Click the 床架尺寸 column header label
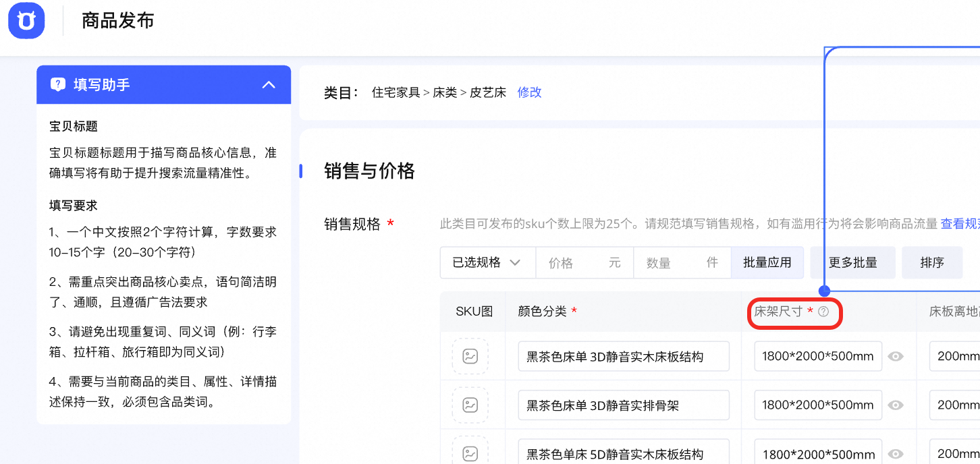This screenshot has height=464, width=980. [x=778, y=311]
